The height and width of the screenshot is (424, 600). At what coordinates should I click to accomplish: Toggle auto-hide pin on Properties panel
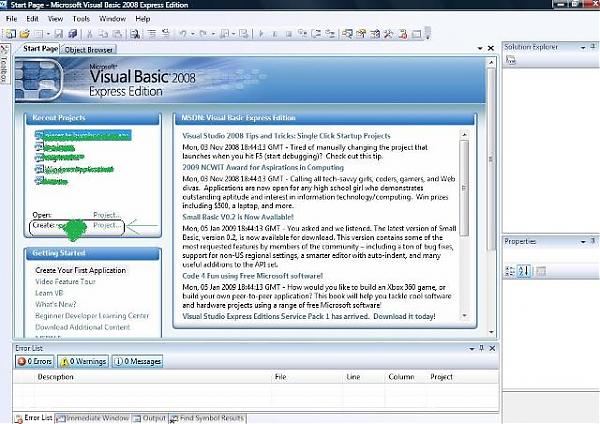[x=593, y=241]
